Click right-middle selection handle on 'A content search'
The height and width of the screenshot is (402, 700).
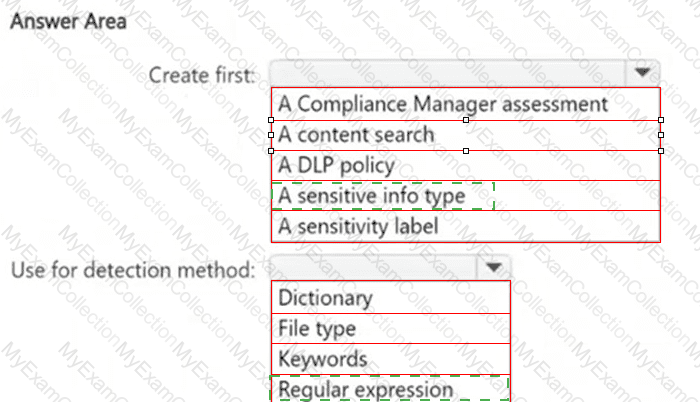click(660, 135)
